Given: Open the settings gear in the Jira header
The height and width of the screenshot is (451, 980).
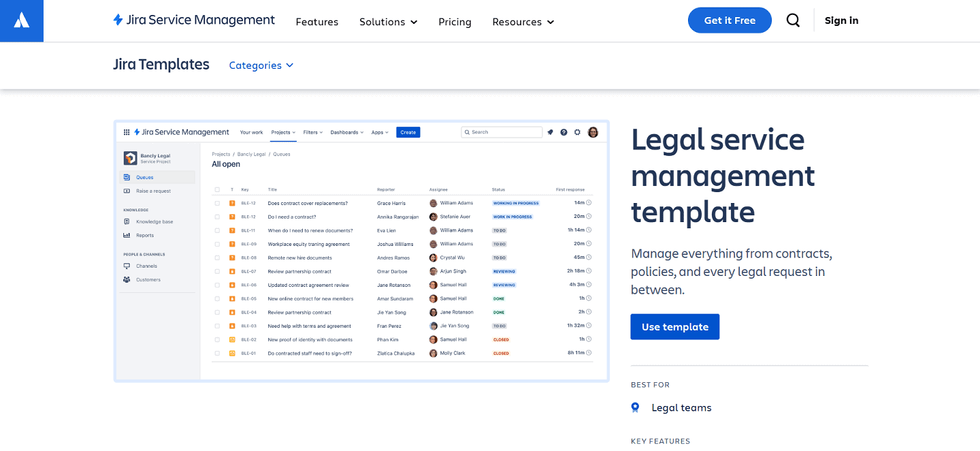Looking at the screenshot, I should (x=576, y=132).
